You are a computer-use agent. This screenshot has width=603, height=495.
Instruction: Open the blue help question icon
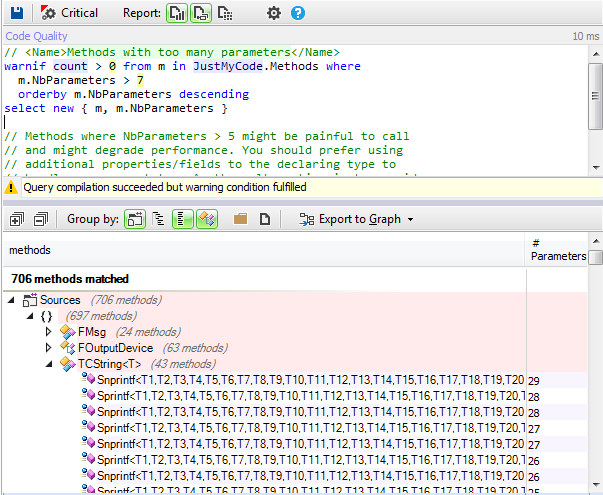coord(298,13)
